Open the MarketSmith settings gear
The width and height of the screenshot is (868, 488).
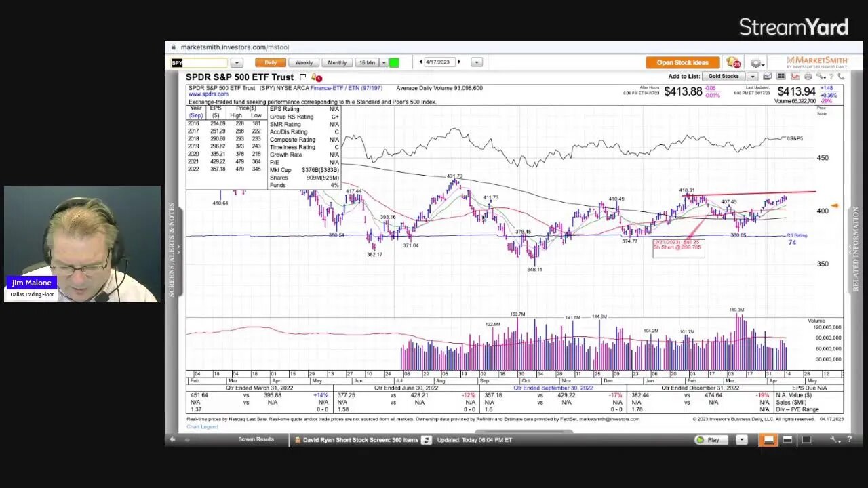(757, 63)
